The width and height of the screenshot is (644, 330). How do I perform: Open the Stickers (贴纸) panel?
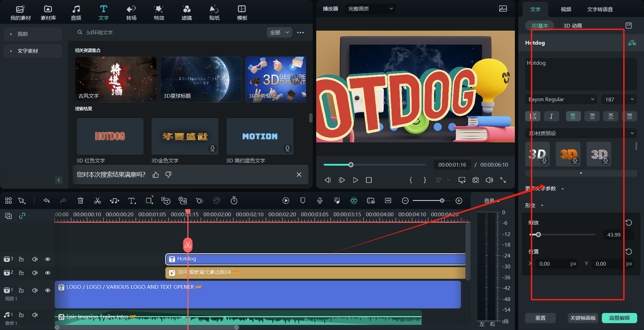[214, 13]
